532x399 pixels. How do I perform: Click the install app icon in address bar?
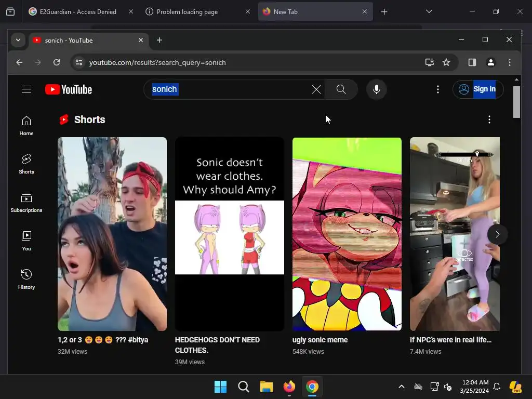(x=429, y=62)
